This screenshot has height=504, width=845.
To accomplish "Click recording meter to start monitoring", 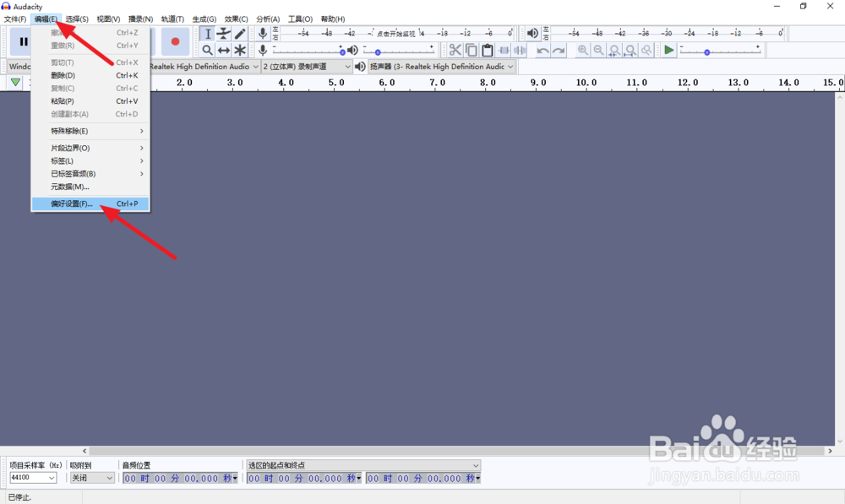I will click(x=396, y=34).
